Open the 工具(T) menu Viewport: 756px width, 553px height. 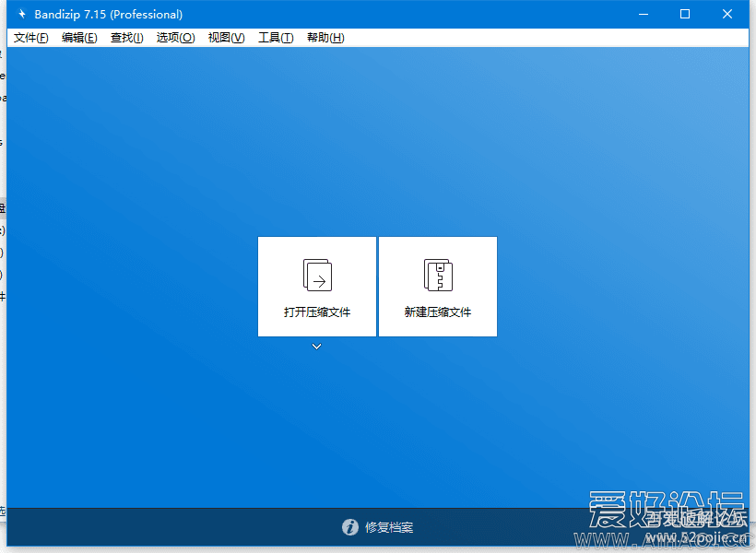point(275,38)
